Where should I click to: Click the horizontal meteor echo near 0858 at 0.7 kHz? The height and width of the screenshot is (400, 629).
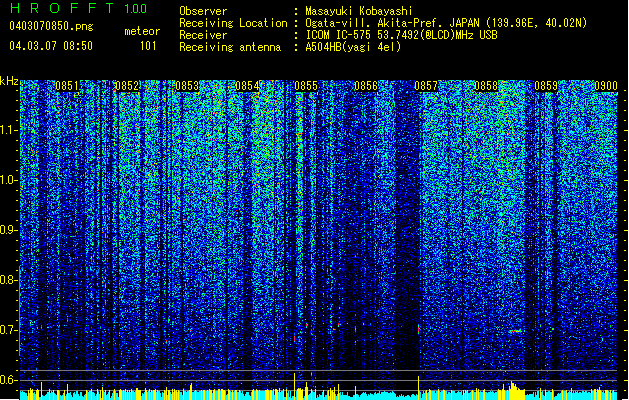tap(515, 331)
